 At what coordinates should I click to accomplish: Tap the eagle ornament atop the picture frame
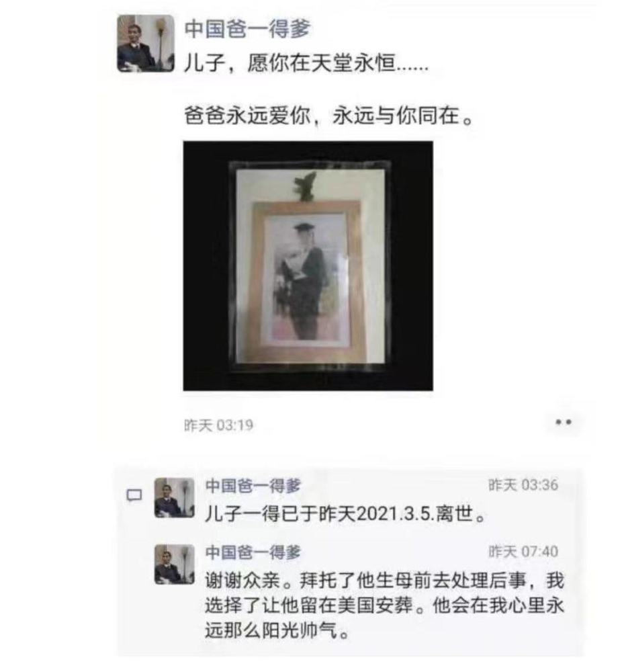coord(305,185)
